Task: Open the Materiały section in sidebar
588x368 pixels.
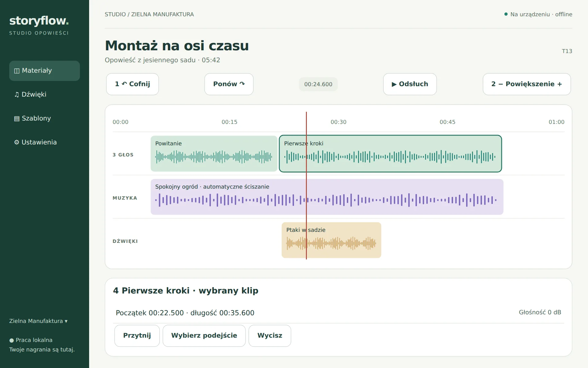Action: pyautogui.click(x=44, y=71)
